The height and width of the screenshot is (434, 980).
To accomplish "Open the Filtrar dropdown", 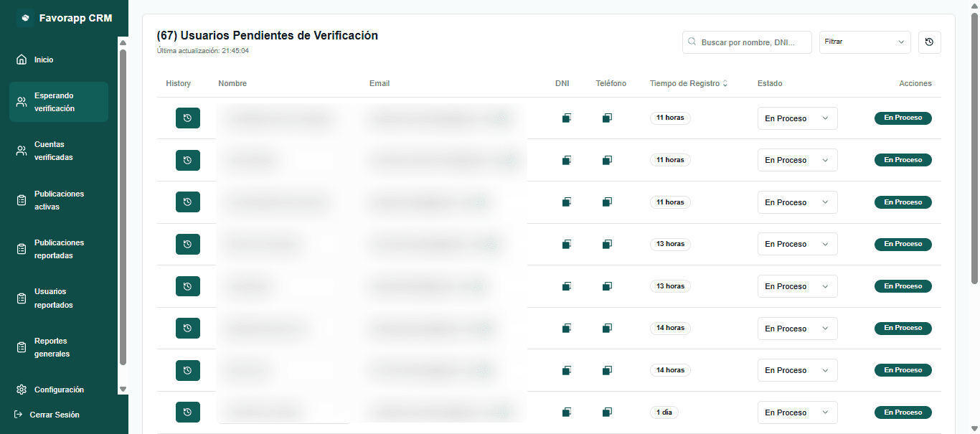I will tap(864, 42).
